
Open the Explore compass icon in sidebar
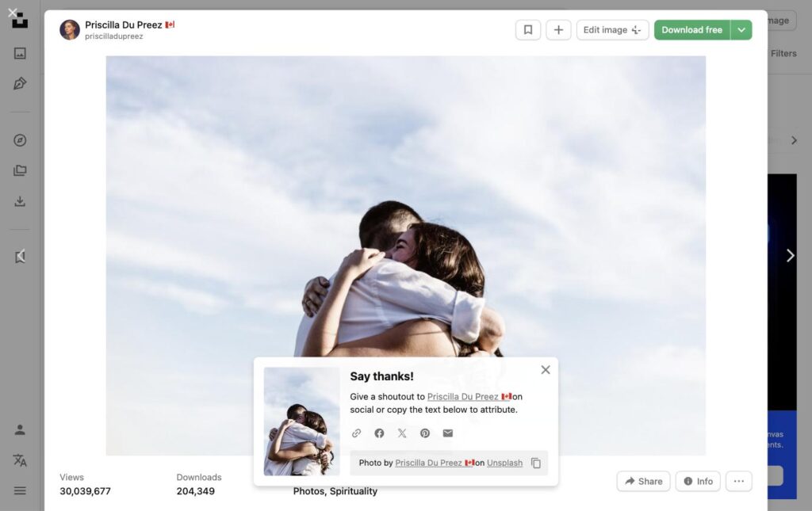coord(20,140)
